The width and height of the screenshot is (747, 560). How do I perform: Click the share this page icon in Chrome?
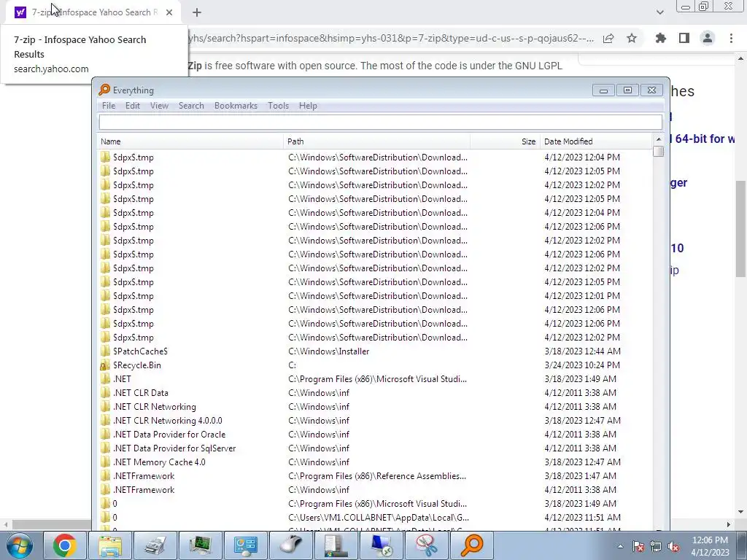tap(608, 38)
